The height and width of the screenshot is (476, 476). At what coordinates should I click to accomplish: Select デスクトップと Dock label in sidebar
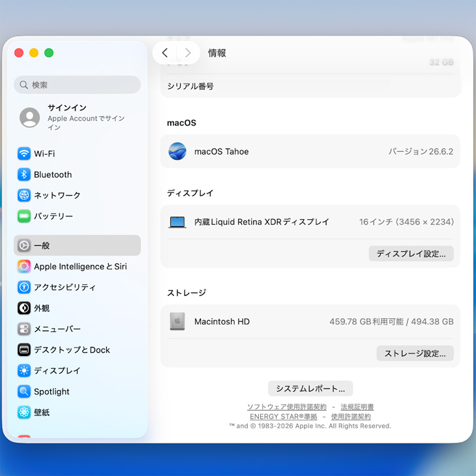(x=72, y=350)
